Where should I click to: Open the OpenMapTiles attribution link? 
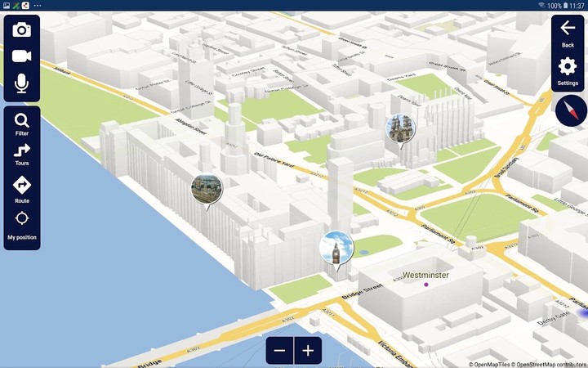489,364
